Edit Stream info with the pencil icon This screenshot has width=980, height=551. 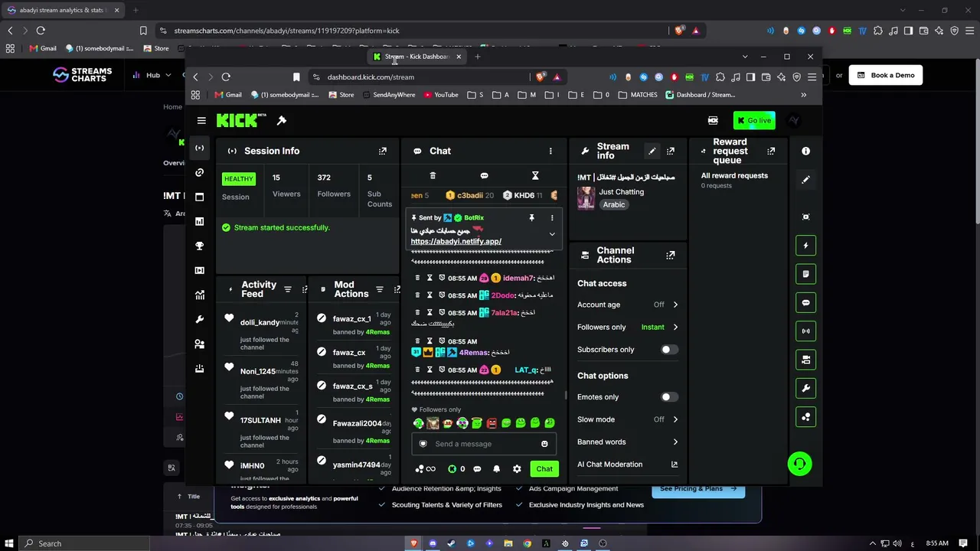[x=652, y=151]
